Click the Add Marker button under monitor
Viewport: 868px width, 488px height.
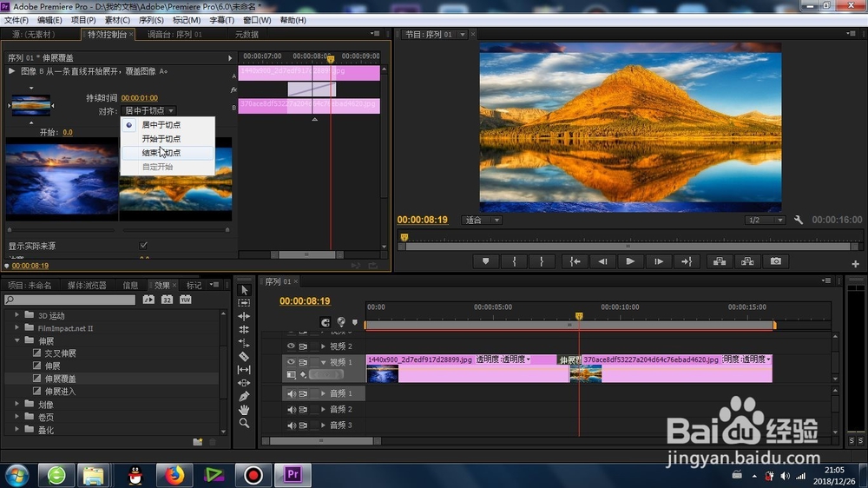click(x=485, y=261)
